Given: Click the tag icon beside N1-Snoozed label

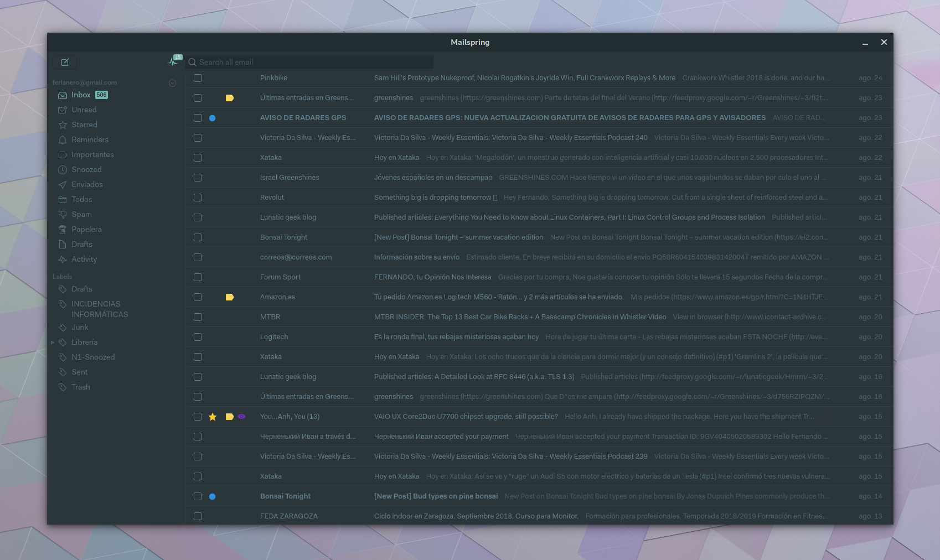Looking at the screenshot, I should point(63,357).
